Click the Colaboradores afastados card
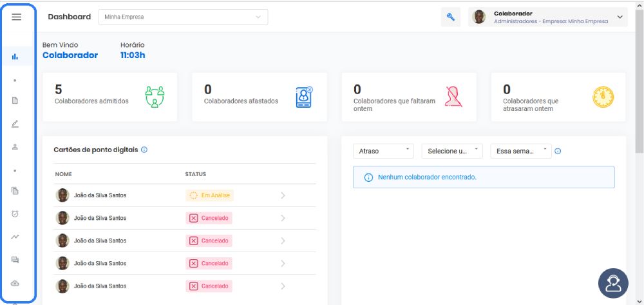Image resolution: width=644 pixels, height=305 pixels. tap(260, 97)
